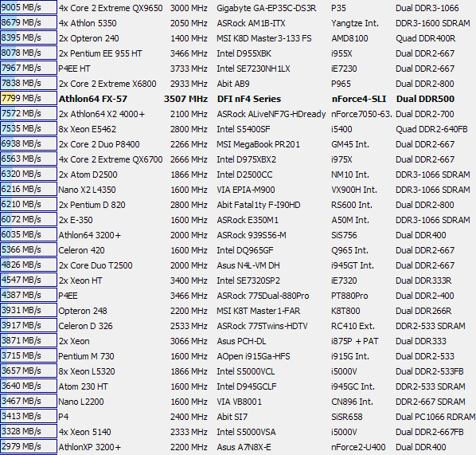Image resolution: width=476 pixels, height=455 pixels.
Task: Click the AOpen i915Ga-HFS cell
Action: pos(253,356)
